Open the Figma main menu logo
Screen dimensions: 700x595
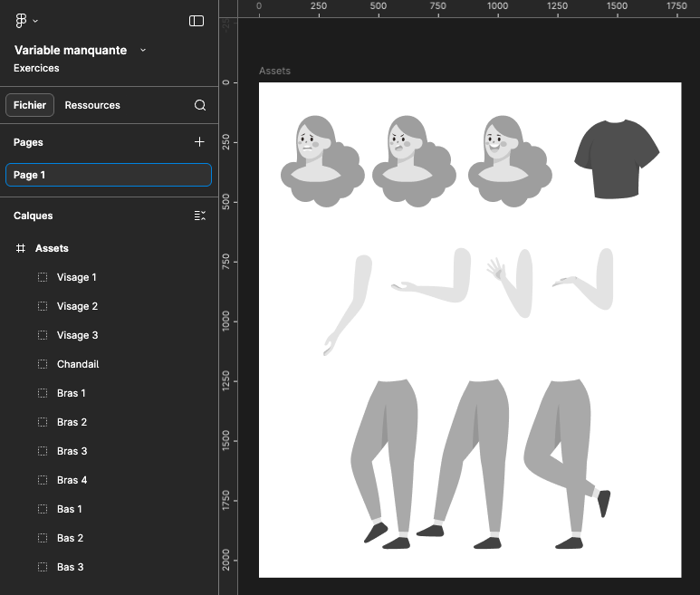[22, 21]
